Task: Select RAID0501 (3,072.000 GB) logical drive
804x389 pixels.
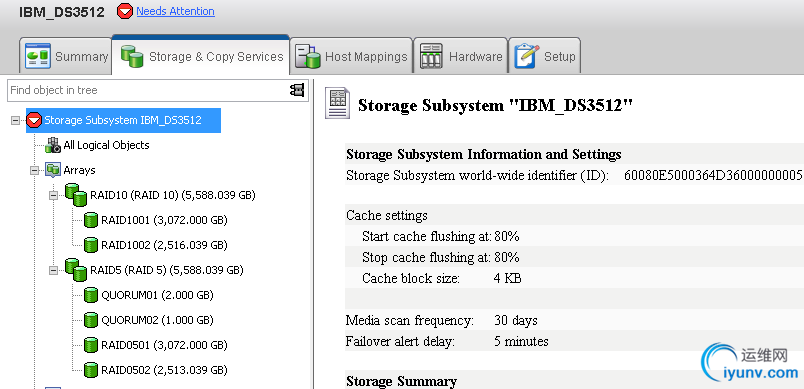Action: pyautogui.click(x=164, y=345)
